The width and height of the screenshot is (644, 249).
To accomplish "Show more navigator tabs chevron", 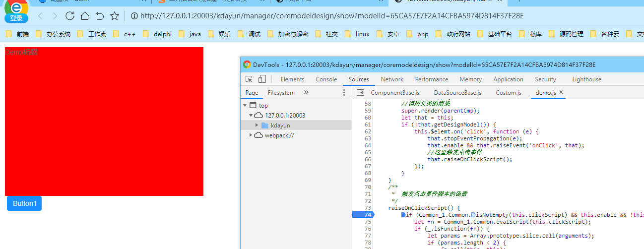I will point(306,93).
